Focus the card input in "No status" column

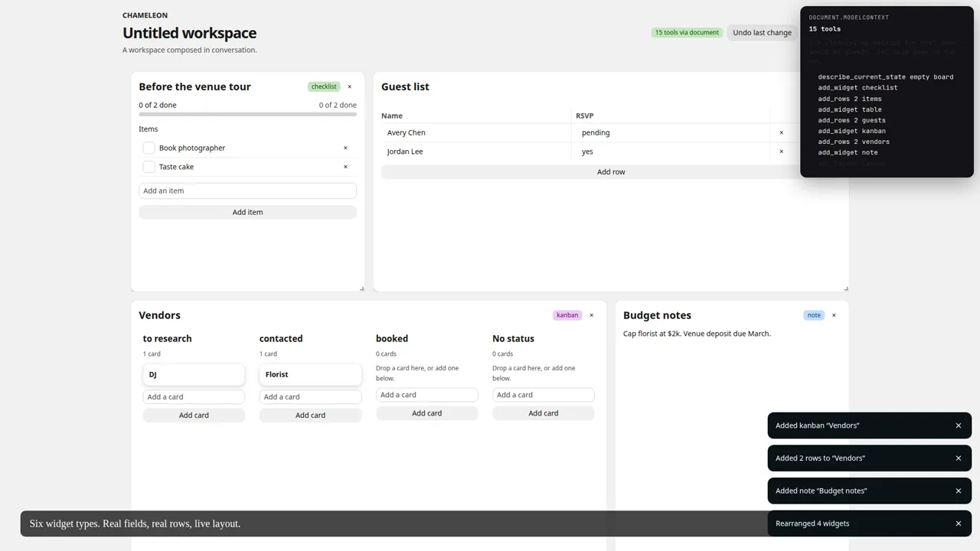tap(543, 395)
